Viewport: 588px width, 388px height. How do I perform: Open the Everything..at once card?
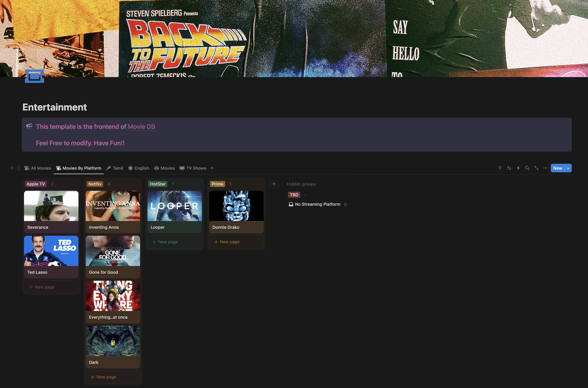point(113,302)
